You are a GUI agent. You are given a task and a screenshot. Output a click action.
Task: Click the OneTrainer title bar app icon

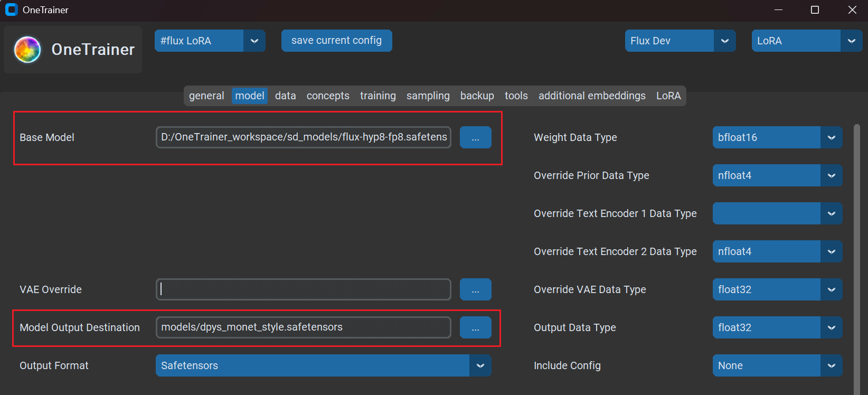(11, 10)
